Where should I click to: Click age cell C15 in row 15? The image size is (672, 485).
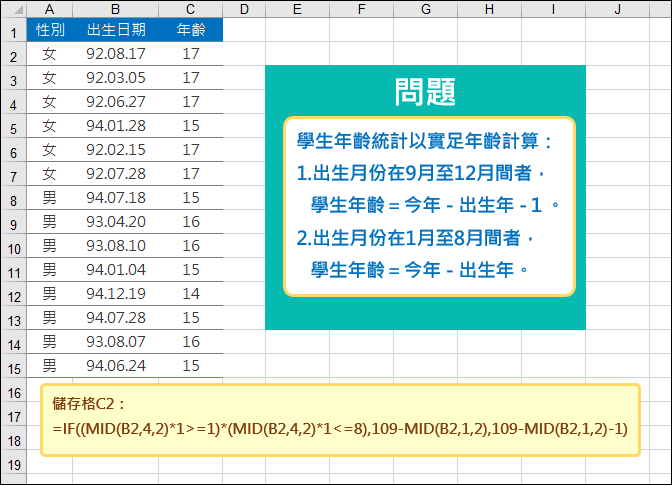[x=190, y=365]
